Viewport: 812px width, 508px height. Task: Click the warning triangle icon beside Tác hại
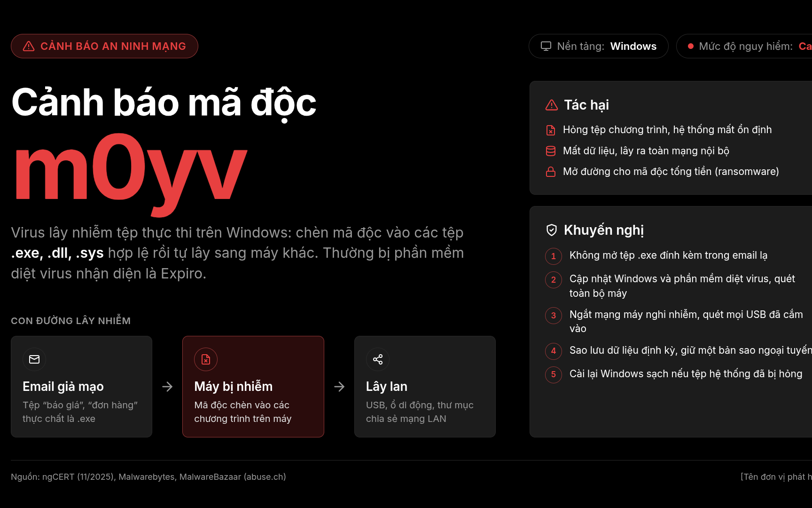552,105
